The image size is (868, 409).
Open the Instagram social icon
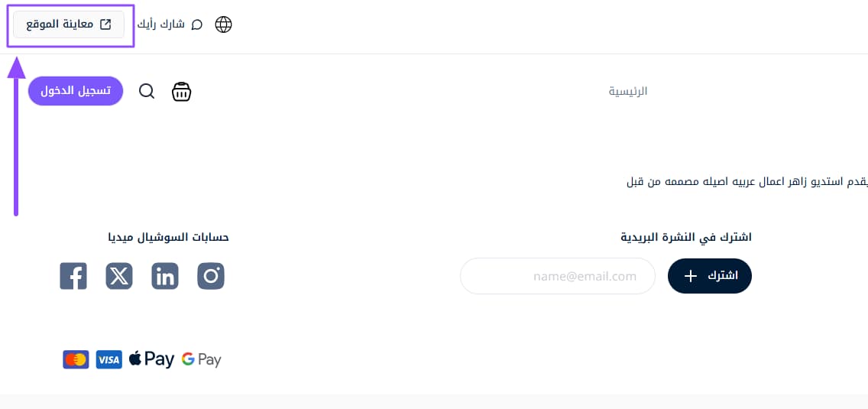[x=211, y=276]
